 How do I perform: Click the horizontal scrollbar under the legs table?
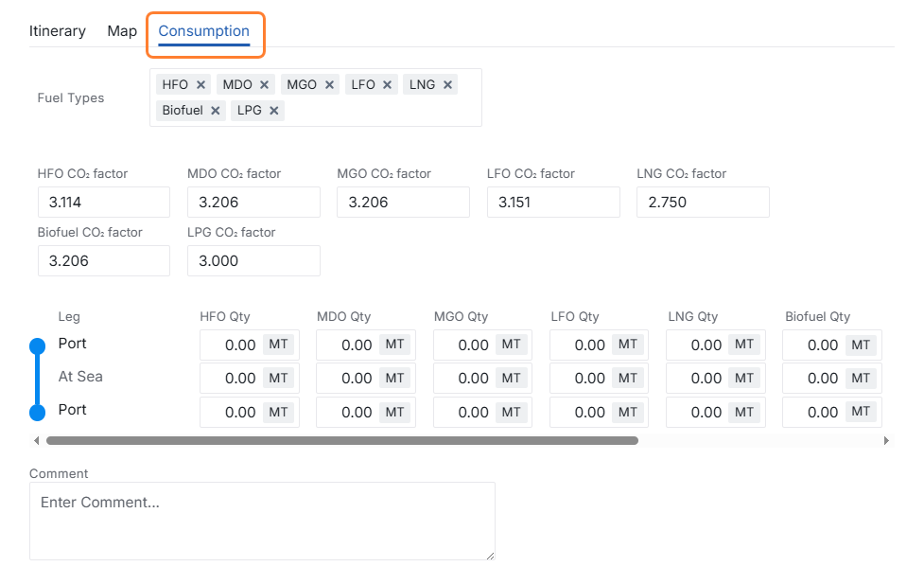pos(341,440)
